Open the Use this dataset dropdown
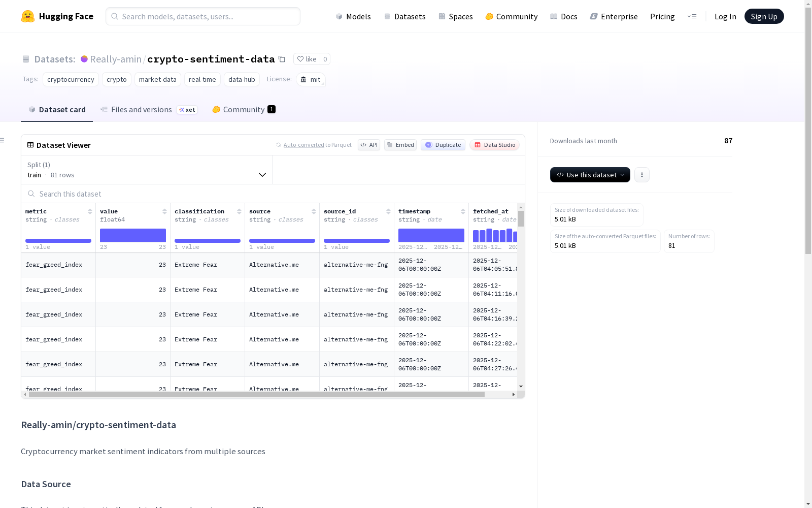The height and width of the screenshot is (508, 812). pos(590,175)
